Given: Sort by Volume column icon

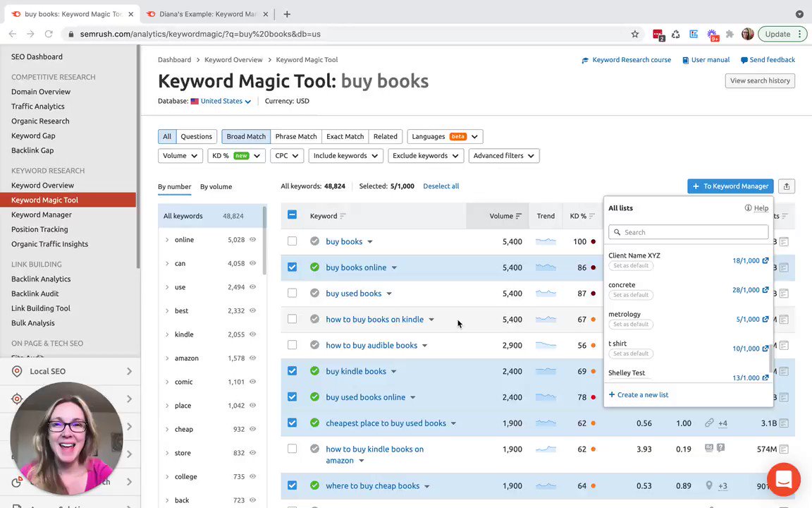Looking at the screenshot, I should 519,216.
